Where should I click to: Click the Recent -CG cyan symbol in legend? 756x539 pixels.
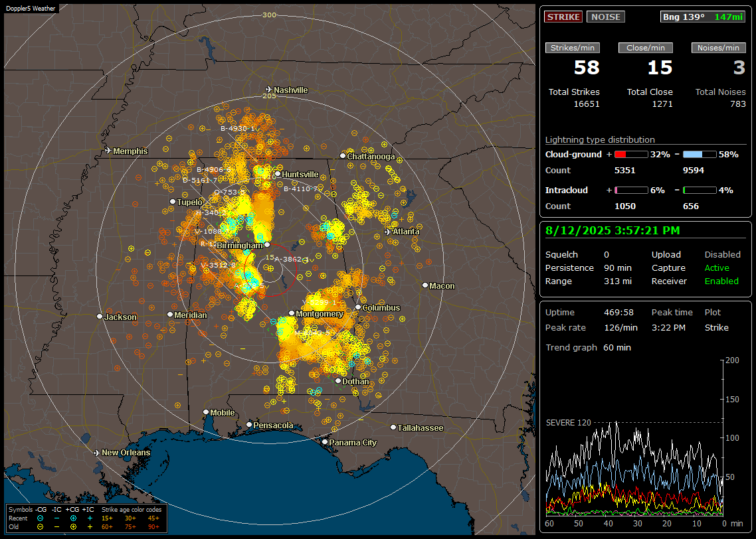41,518
